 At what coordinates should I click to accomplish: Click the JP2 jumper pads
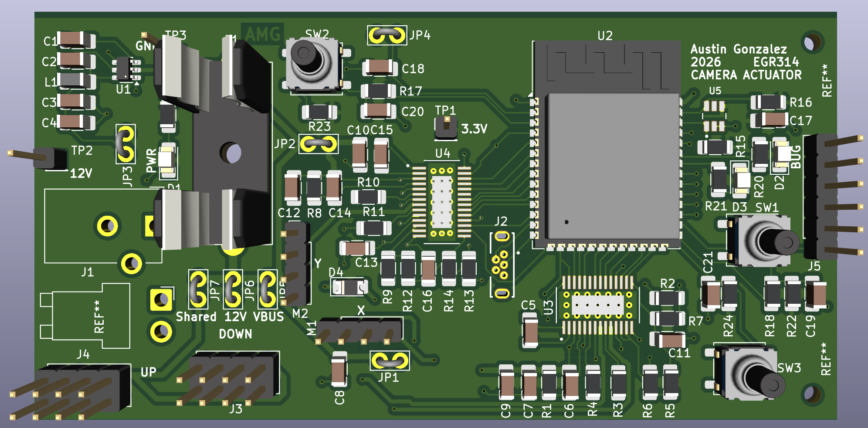click(x=319, y=144)
